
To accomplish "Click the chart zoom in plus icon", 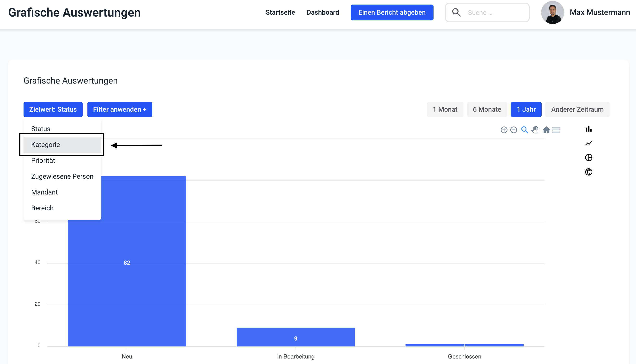I will (504, 130).
